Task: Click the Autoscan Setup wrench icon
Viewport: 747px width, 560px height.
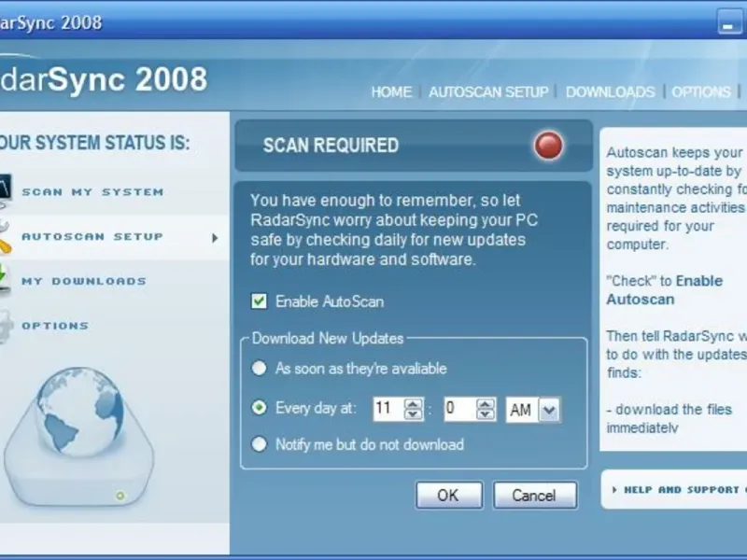Action: click(x=5, y=237)
